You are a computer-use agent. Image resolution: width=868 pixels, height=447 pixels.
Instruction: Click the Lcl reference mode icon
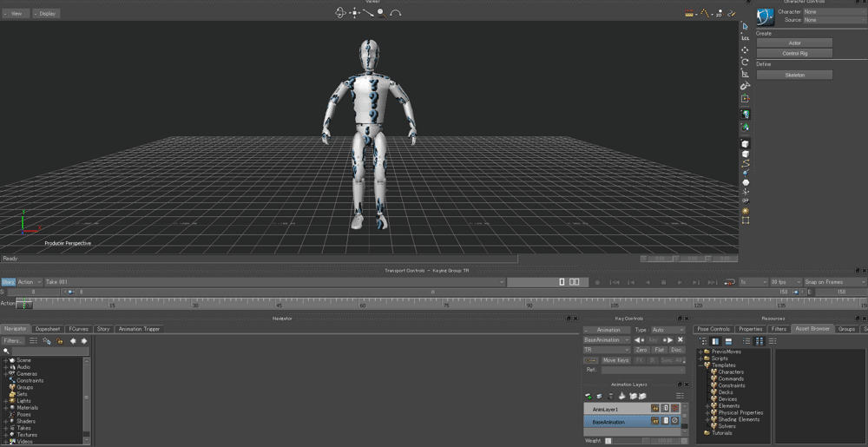click(745, 38)
